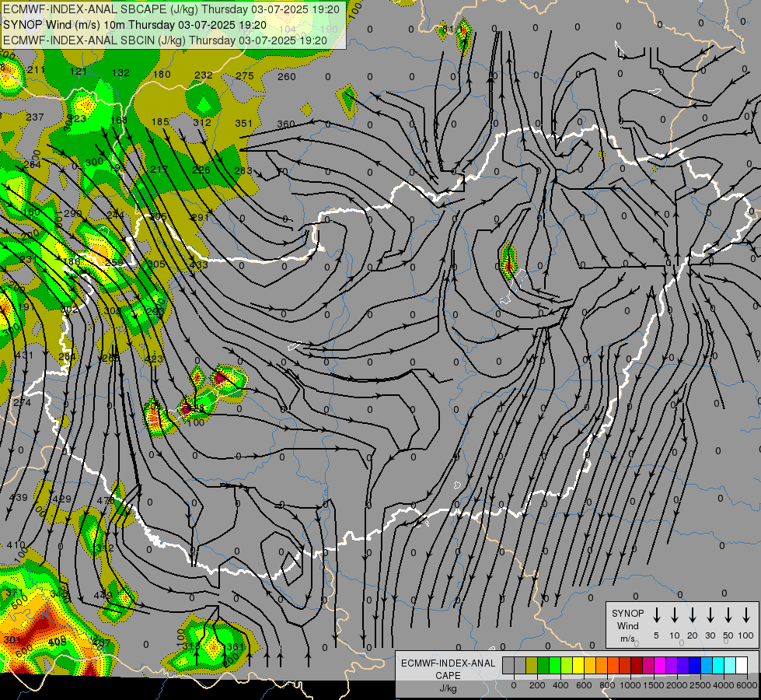The height and width of the screenshot is (700, 761).
Task: Click the 'SYNOP Wind m/s' legend label
Action: tap(627, 626)
